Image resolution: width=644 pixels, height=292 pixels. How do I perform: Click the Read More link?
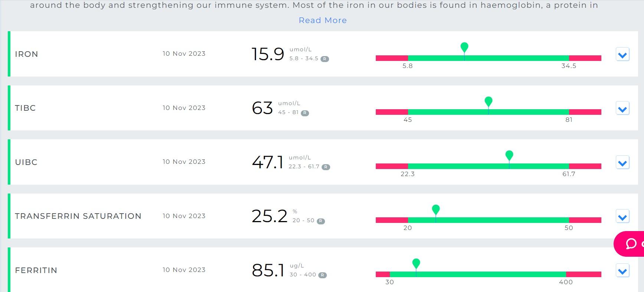click(x=323, y=20)
